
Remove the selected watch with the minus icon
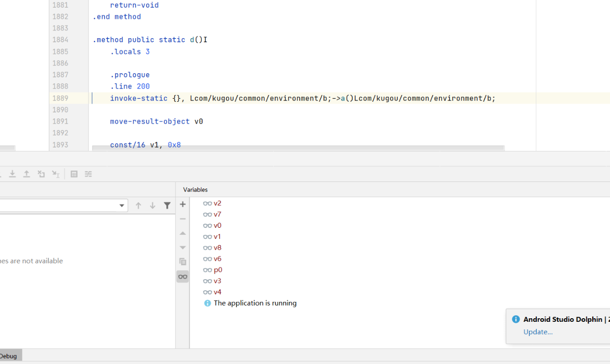pyautogui.click(x=183, y=219)
